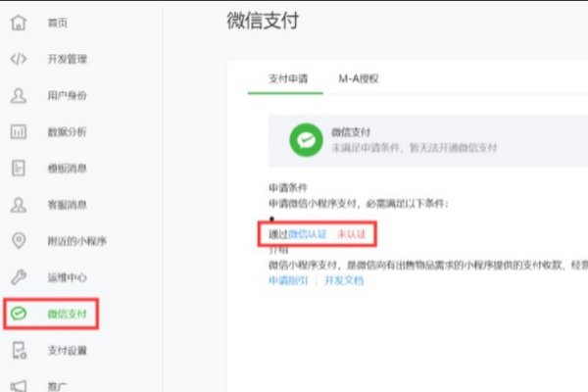Open 推广 sidebar entry
This screenshot has height=392, width=588.
[x=58, y=386]
